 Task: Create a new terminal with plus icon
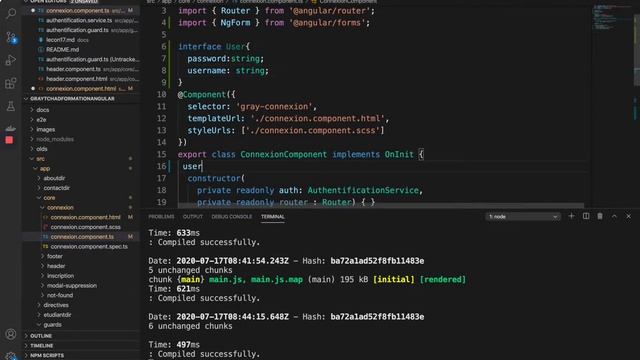tap(571, 216)
